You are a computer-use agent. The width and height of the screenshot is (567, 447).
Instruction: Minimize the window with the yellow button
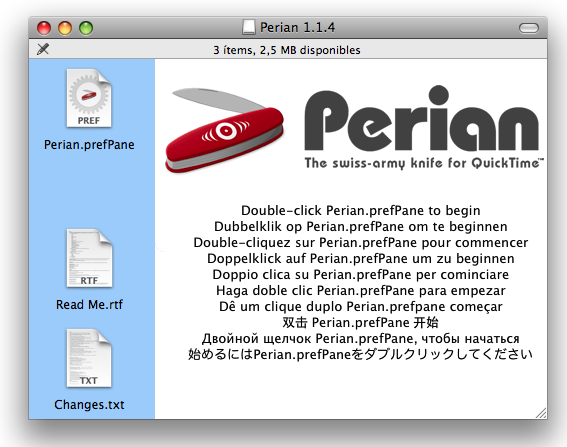coord(65,28)
